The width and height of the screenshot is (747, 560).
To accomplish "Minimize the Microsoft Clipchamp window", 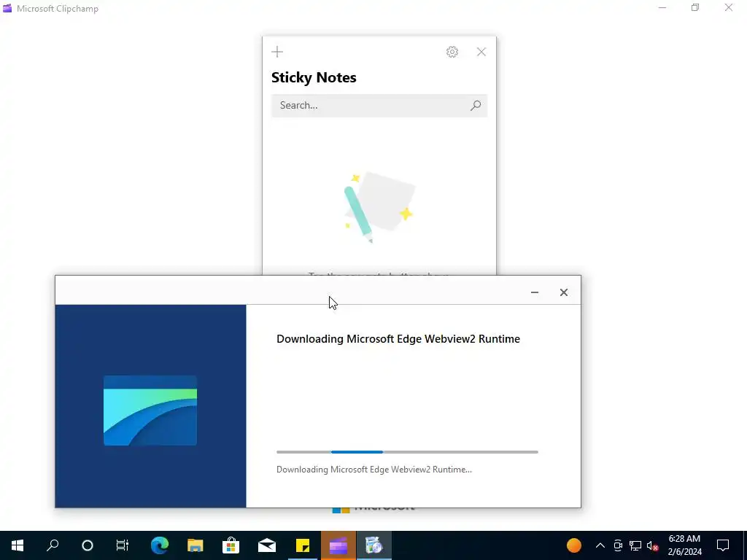I will [x=662, y=7].
